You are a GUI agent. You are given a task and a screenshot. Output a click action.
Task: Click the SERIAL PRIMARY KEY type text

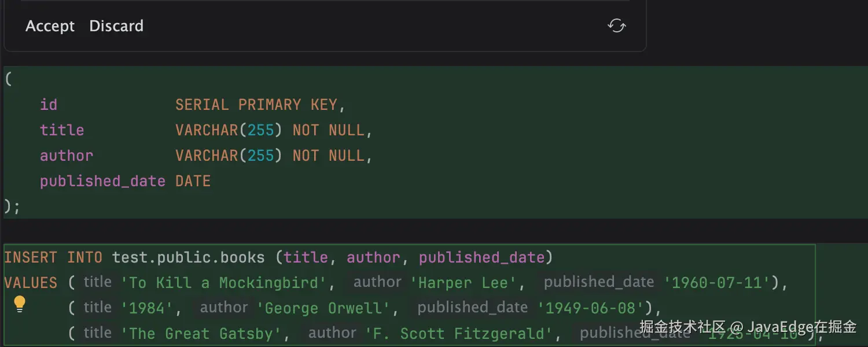pos(256,105)
